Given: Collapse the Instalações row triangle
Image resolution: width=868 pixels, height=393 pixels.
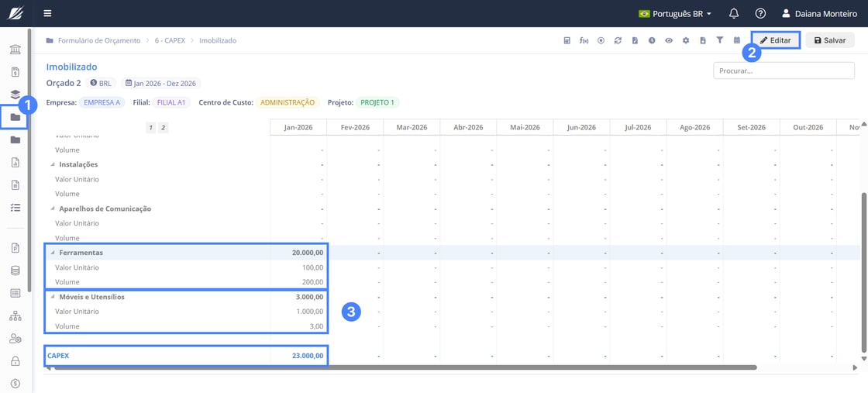Looking at the screenshot, I should pos(53,164).
